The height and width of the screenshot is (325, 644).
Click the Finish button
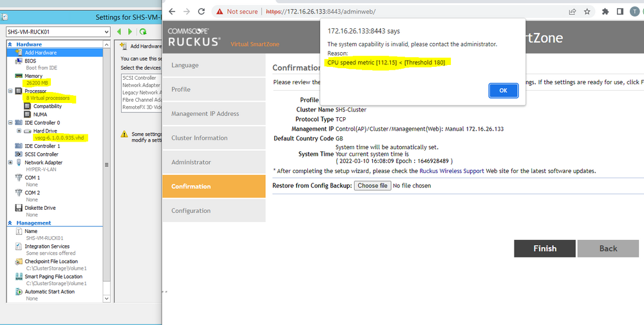[x=545, y=248]
